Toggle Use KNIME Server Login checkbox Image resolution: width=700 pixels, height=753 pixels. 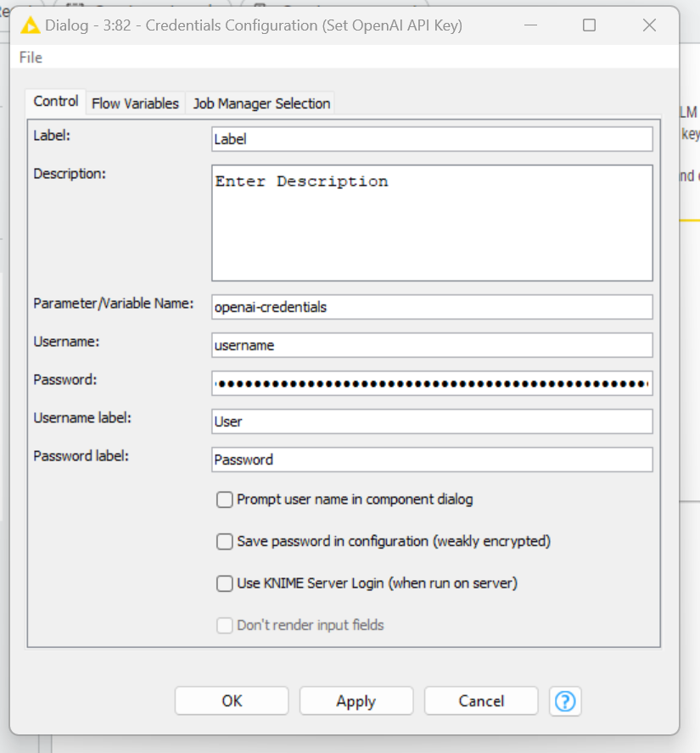[x=224, y=583]
